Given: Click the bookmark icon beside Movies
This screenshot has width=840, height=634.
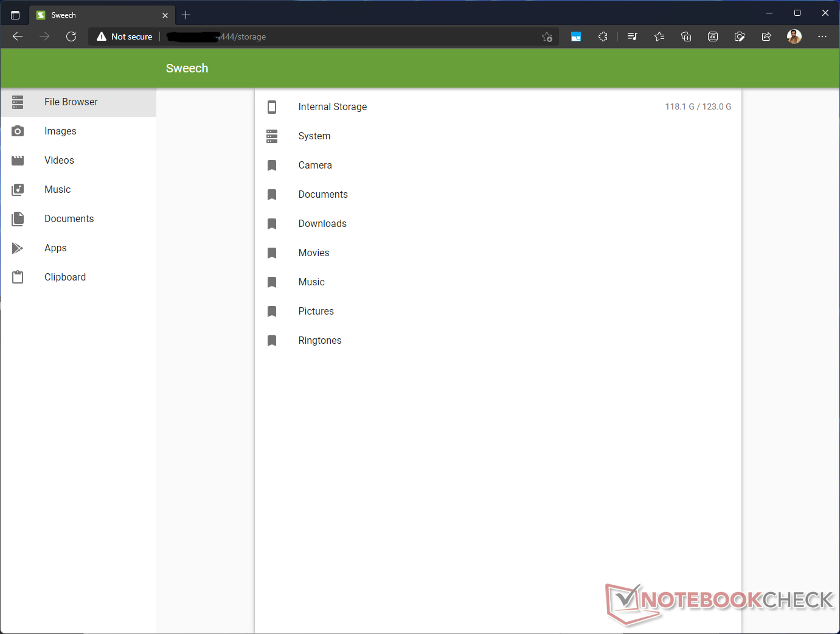Looking at the screenshot, I should coord(272,253).
